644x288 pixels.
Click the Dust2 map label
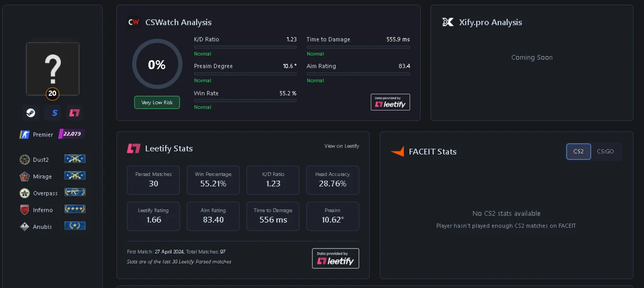tap(41, 160)
